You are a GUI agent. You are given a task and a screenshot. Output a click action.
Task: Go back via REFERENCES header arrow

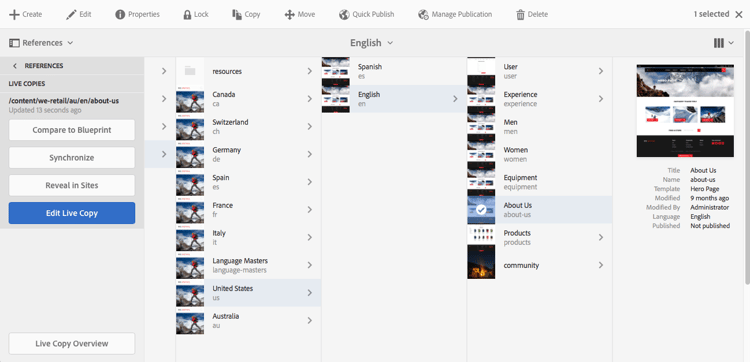[15, 66]
